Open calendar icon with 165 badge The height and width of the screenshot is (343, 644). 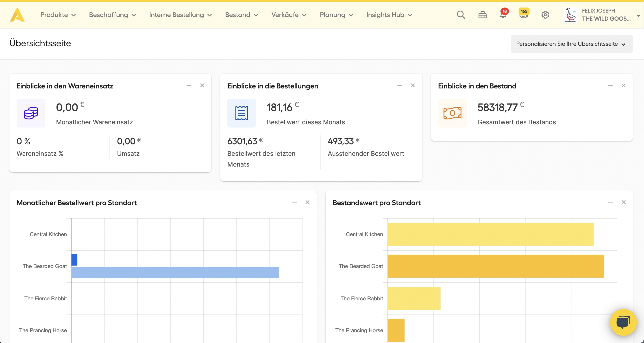524,15
